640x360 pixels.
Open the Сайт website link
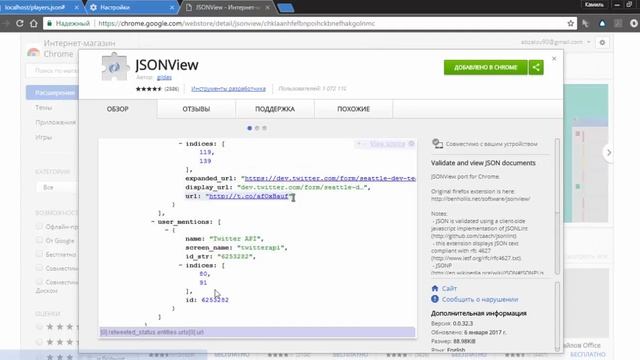point(449,288)
